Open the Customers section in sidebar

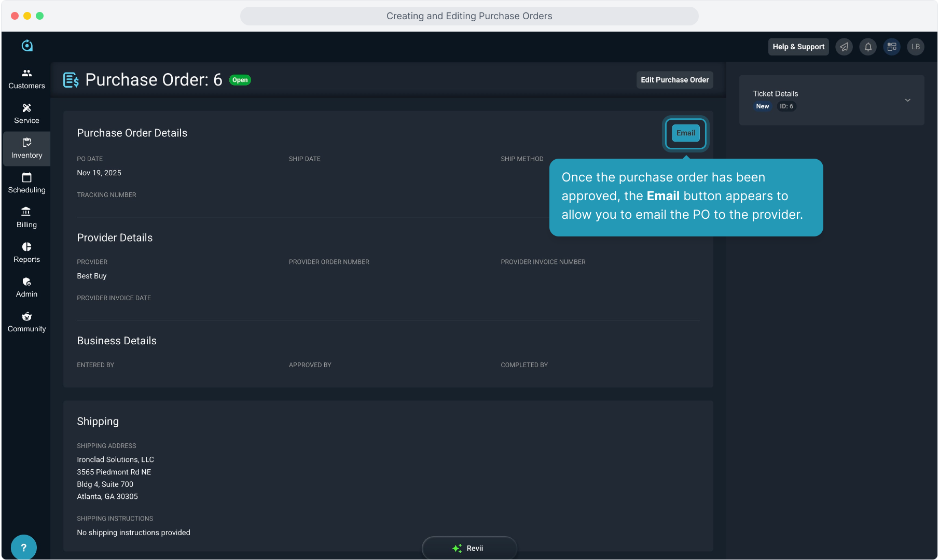26,79
